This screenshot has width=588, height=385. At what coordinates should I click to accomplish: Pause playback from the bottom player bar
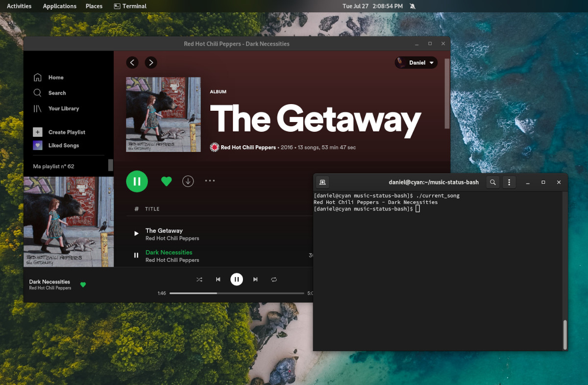237,279
